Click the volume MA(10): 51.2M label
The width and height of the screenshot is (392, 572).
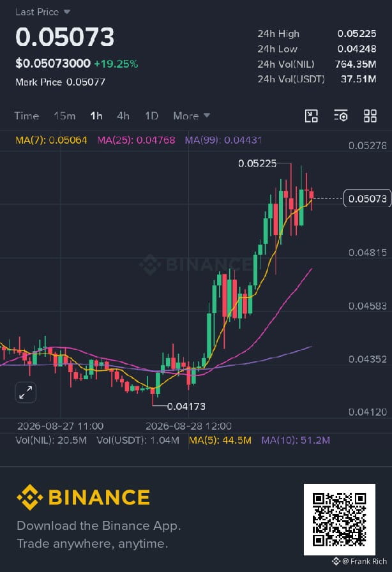(x=296, y=440)
